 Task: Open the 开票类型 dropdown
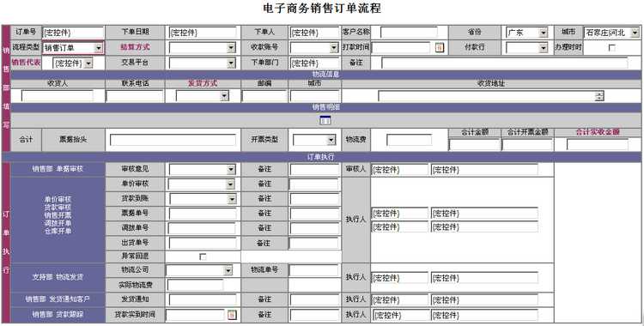[x=314, y=140]
